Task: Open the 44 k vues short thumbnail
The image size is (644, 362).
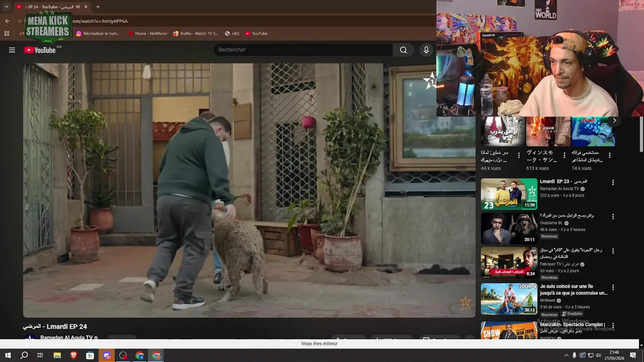Action: point(502,132)
